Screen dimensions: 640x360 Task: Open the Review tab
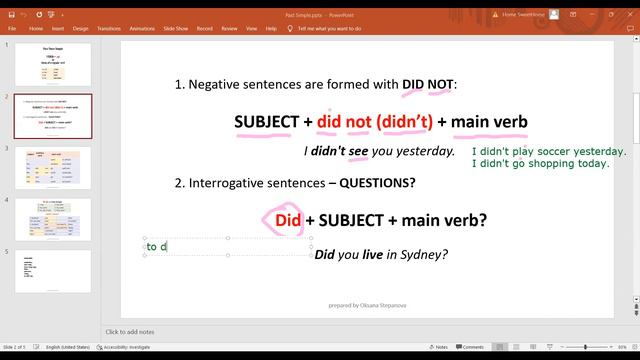click(229, 29)
